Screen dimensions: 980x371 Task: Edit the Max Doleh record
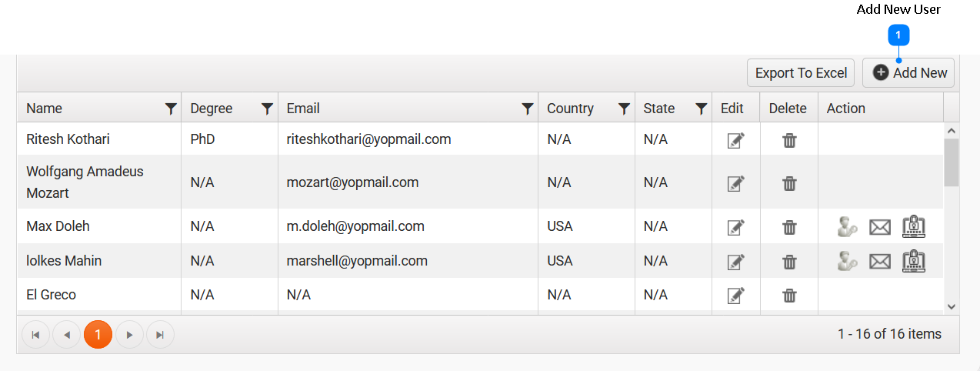click(x=736, y=227)
